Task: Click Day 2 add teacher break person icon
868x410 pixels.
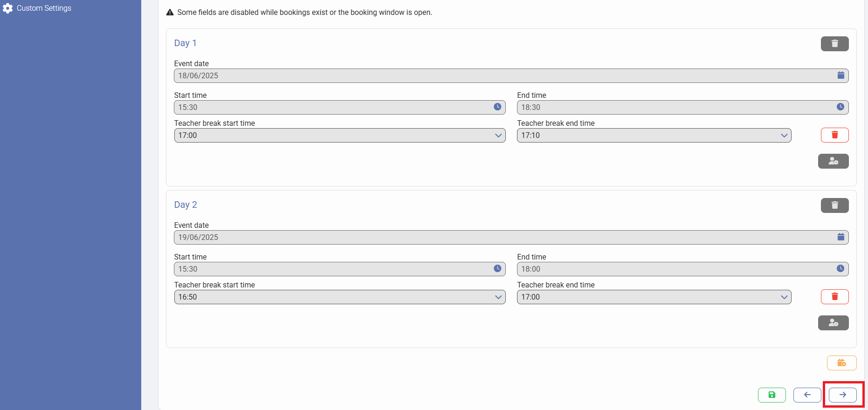Action: click(833, 323)
